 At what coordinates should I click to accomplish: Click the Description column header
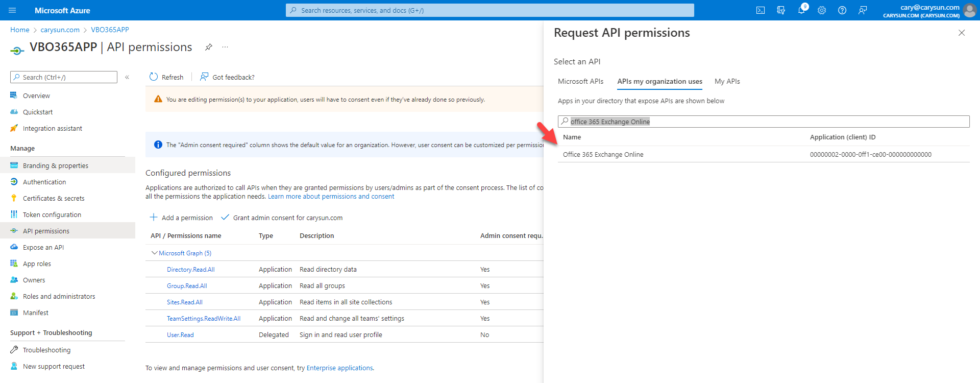click(317, 235)
